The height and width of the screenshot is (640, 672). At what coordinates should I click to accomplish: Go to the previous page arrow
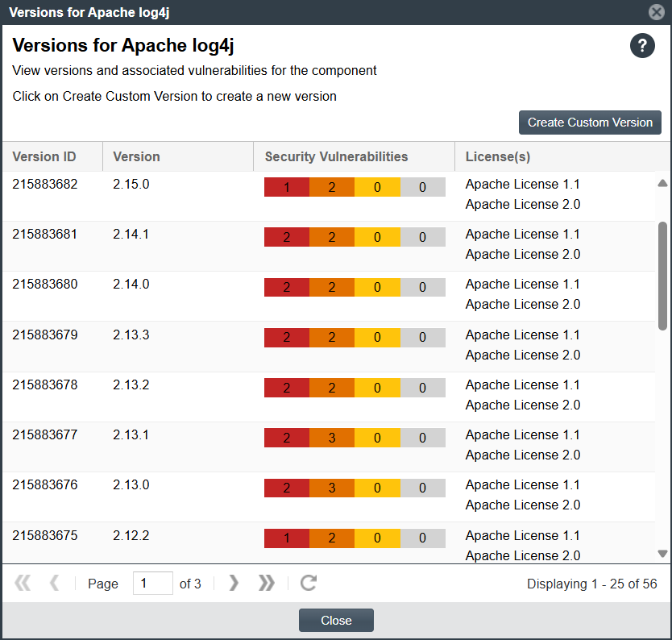pyautogui.click(x=55, y=583)
